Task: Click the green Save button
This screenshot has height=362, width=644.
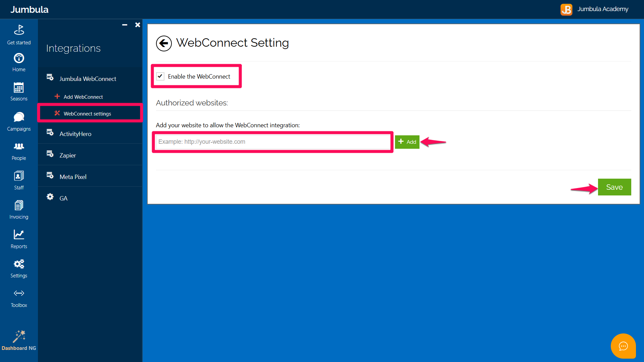Action: (614, 187)
